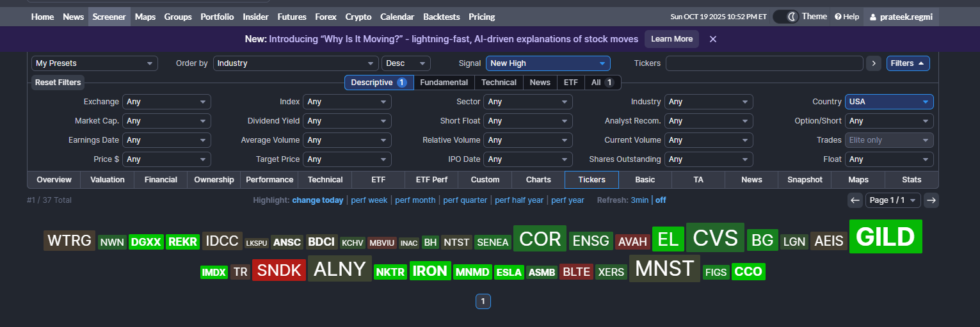
Task: Submit tickers with the arrow button
Action: [x=874, y=63]
